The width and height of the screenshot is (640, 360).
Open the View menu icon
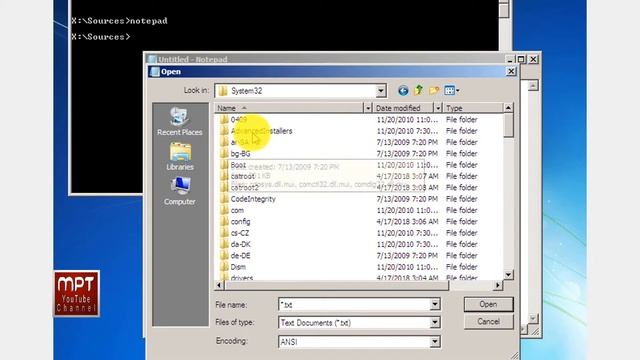451,91
